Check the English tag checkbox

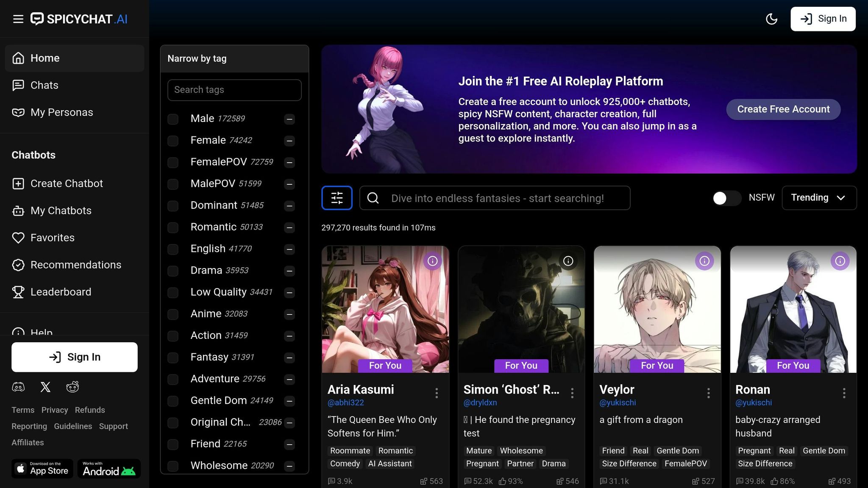pyautogui.click(x=173, y=249)
